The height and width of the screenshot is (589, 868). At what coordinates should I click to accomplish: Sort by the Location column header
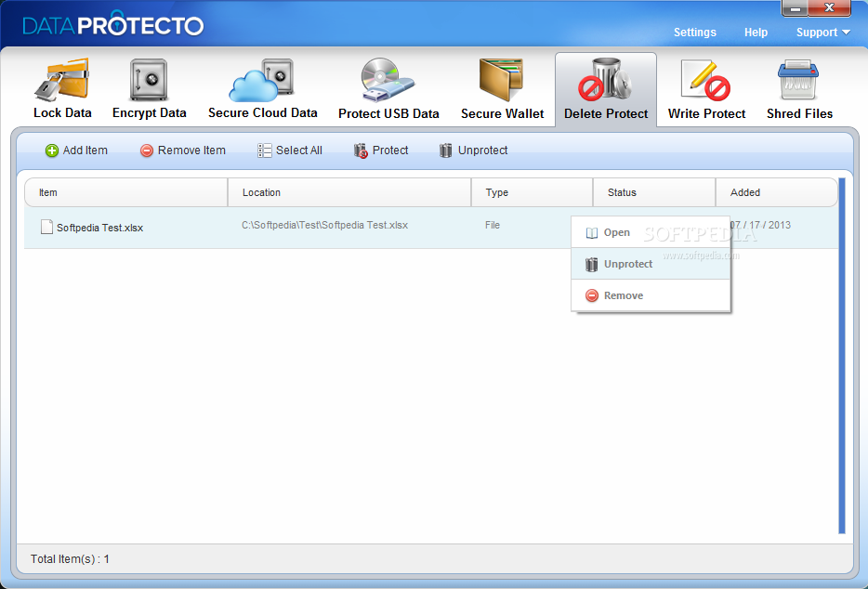click(349, 192)
